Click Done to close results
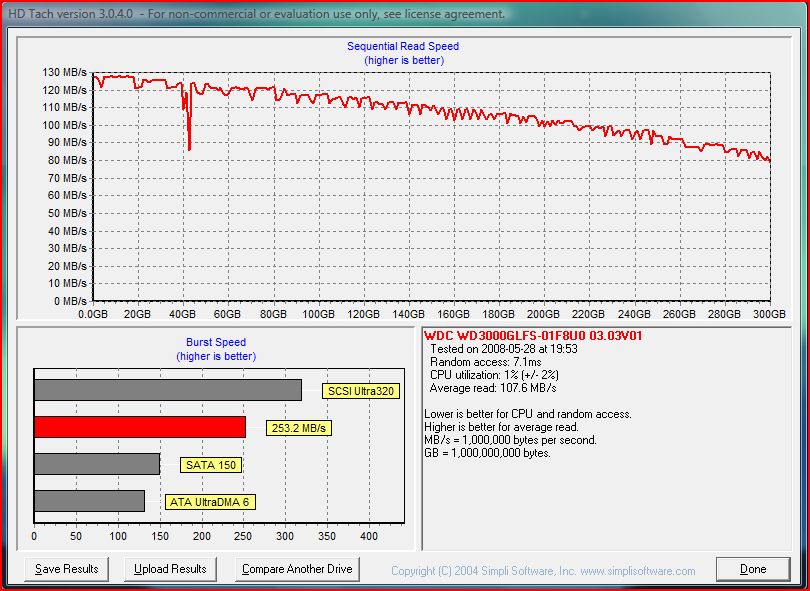 (x=752, y=569)
